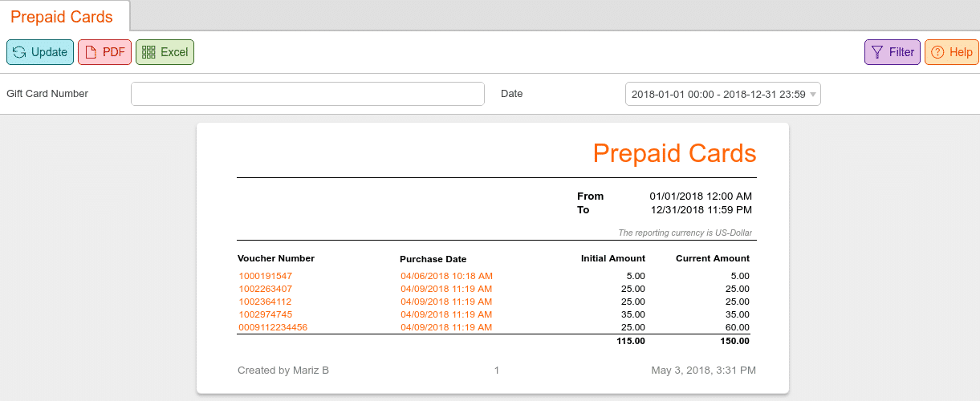Image resolution: width=980 pixels, height=401 pixels.
Task: Click the Voucher Number column header
Action: click(276, 258)
